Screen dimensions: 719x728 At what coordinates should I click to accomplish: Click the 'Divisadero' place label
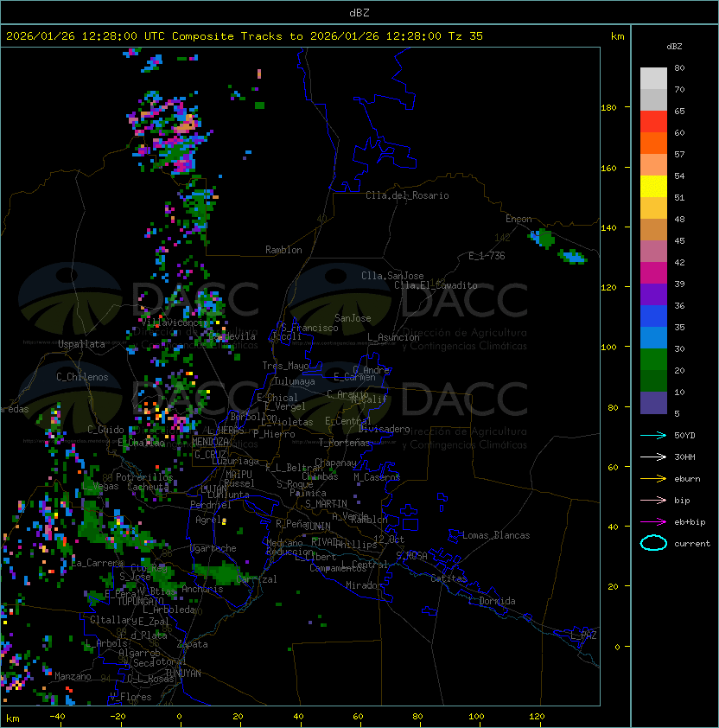[x=385, y=429]
